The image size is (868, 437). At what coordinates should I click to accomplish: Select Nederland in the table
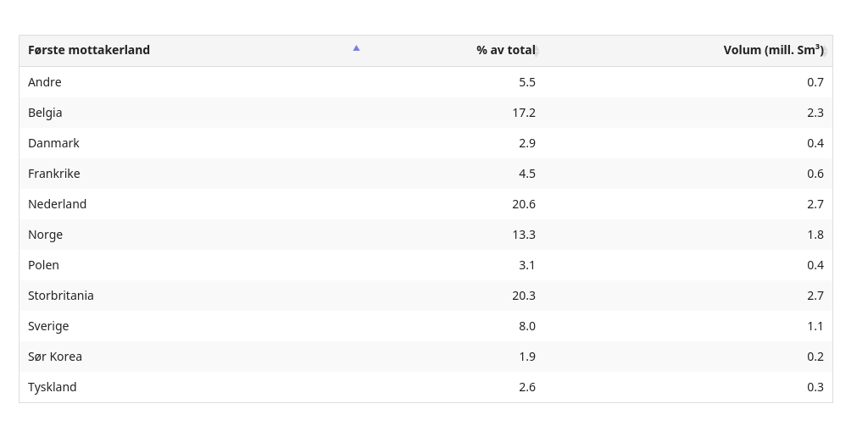point(57,204)
